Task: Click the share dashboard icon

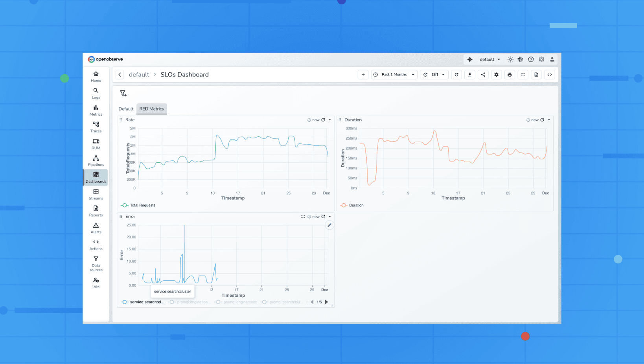Action: tap(483, 74)
